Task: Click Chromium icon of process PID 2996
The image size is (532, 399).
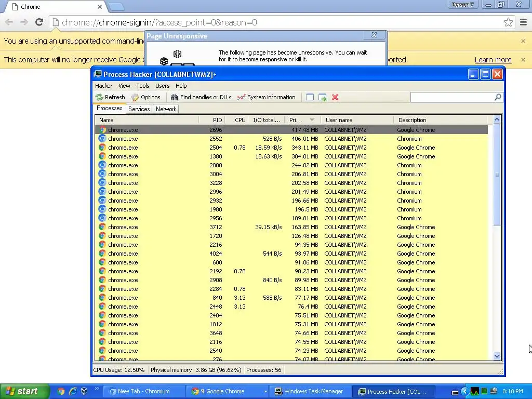Action: click(102, 192)
